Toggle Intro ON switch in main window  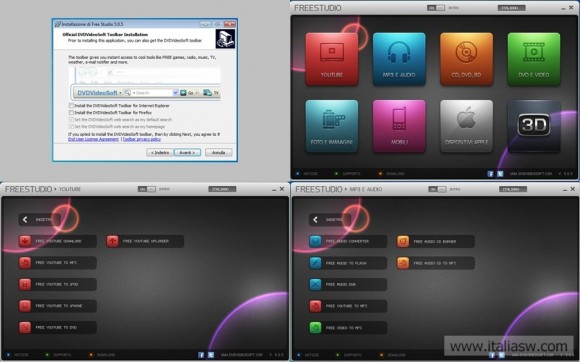[436, 8]
